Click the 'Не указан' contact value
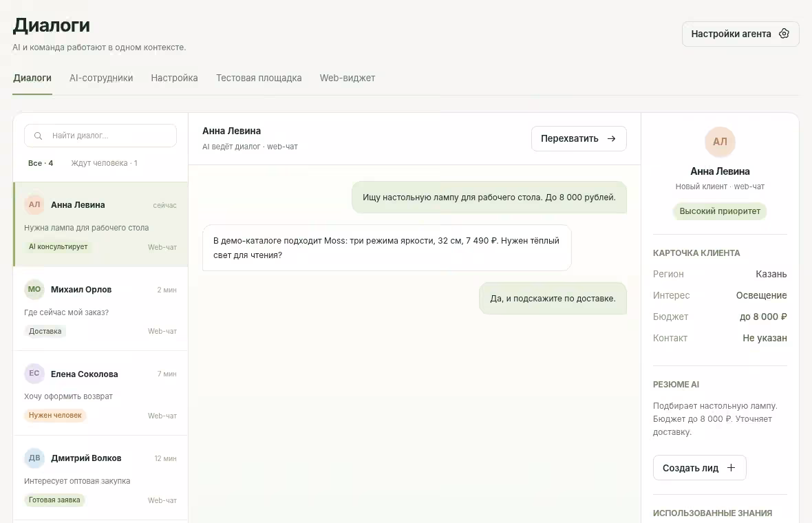The width and height of the screenshot is (812, 523). click(x=765, y=338)
